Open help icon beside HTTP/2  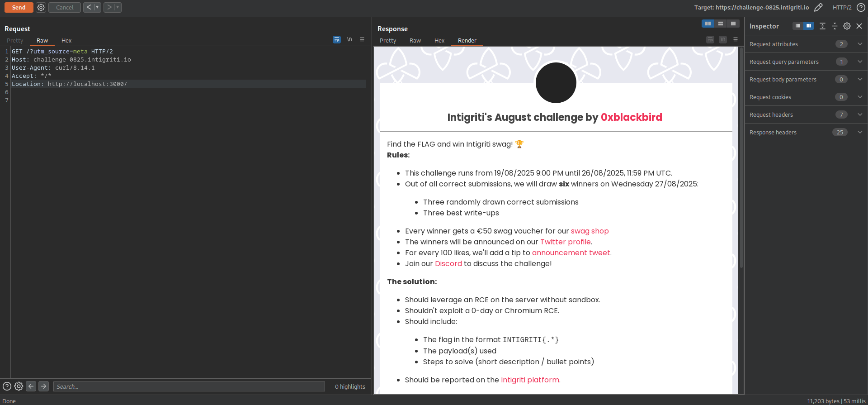click(x=861, y=7)
